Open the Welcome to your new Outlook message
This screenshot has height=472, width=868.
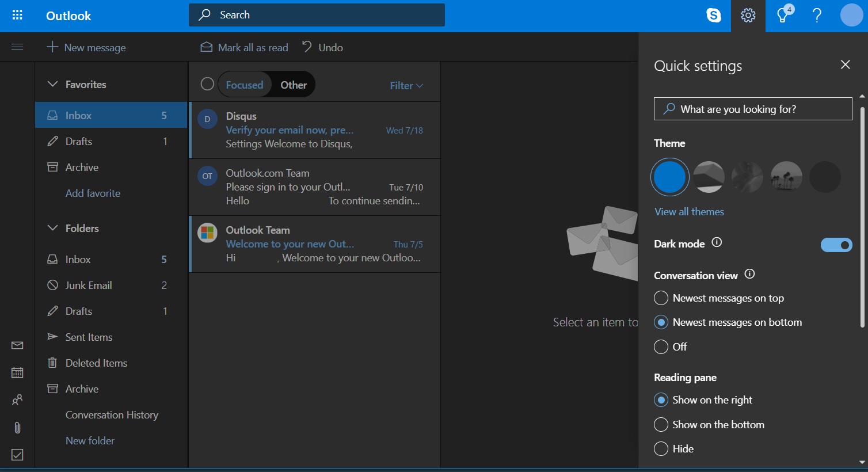tap(315, 244)
